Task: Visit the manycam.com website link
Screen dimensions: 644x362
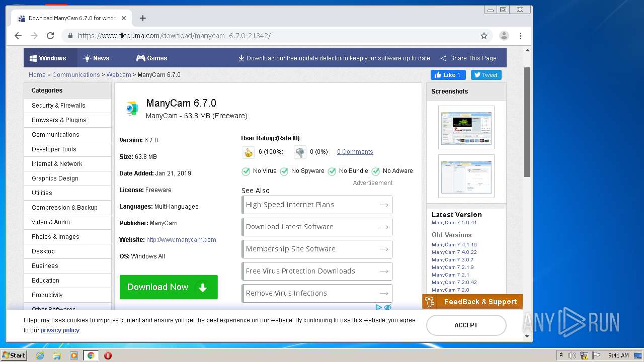Action: 181,240
